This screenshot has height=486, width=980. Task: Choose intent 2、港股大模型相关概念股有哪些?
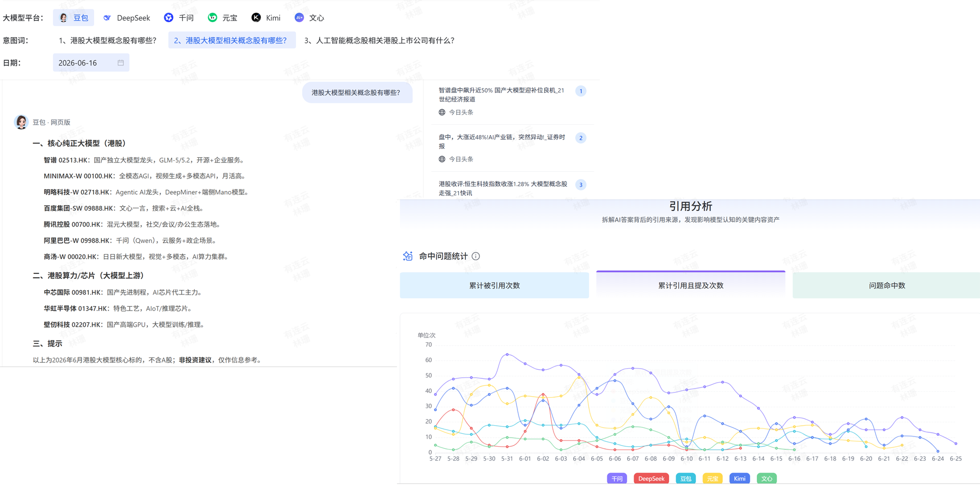coord(232,40)
